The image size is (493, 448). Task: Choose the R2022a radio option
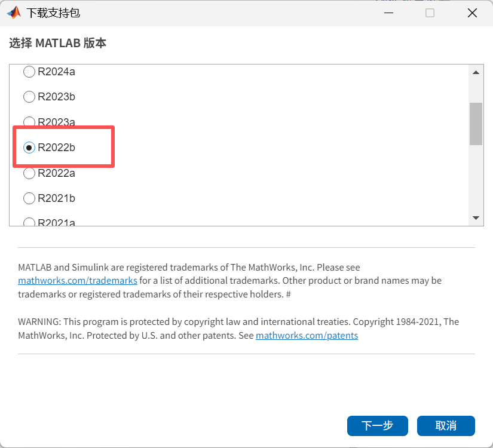coord(29,173)
